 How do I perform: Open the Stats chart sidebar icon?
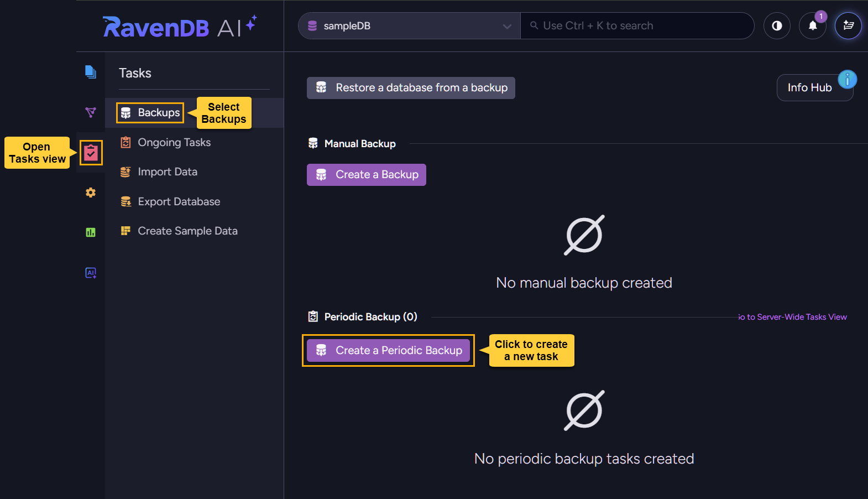point(91,232)
